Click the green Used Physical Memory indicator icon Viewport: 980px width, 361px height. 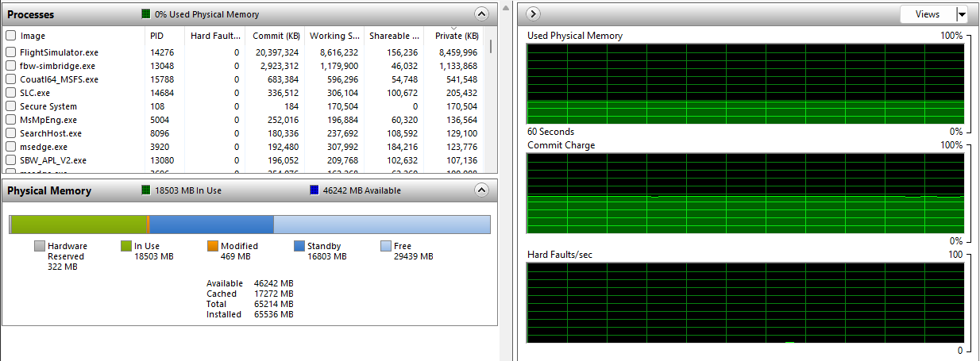145,14
